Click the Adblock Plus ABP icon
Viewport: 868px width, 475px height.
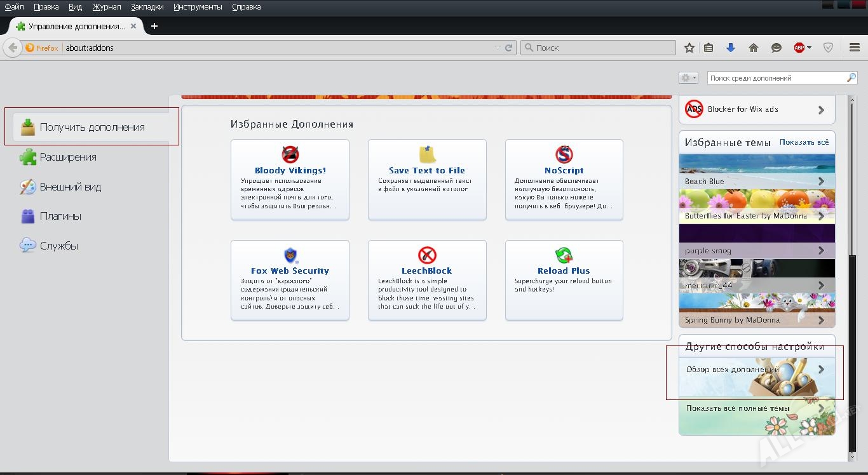(x=800, y=48)
